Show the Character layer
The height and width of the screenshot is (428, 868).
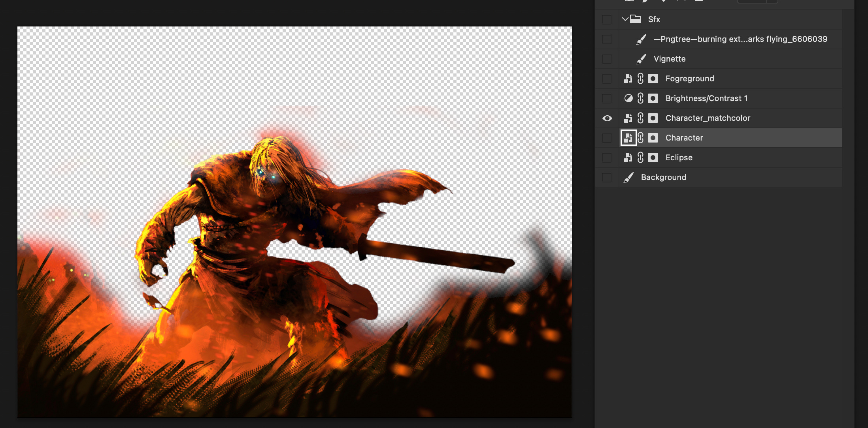point(607,138)
